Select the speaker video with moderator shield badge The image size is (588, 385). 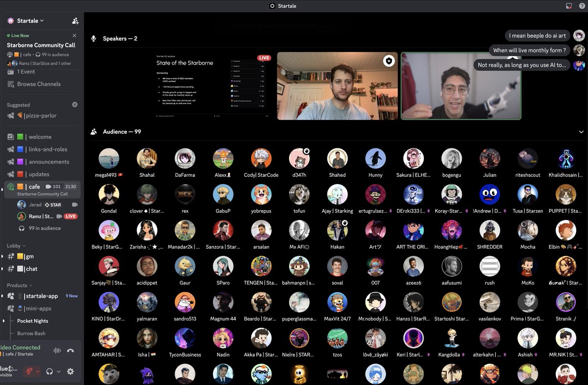click(338, 86)
